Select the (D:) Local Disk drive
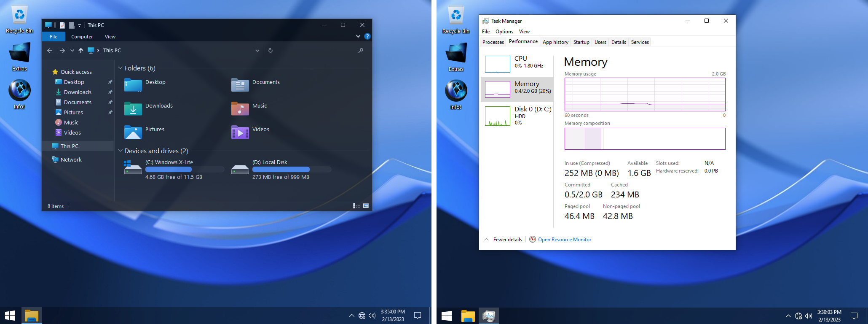Image resolution: width=868 pixels, height=324 pixels. pos(281,169)
